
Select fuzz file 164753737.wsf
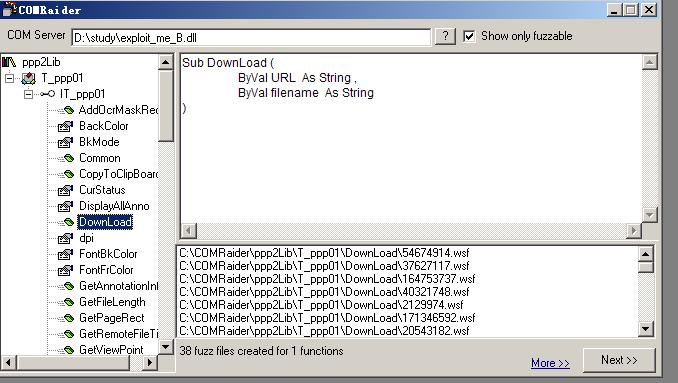pos(327,279)
